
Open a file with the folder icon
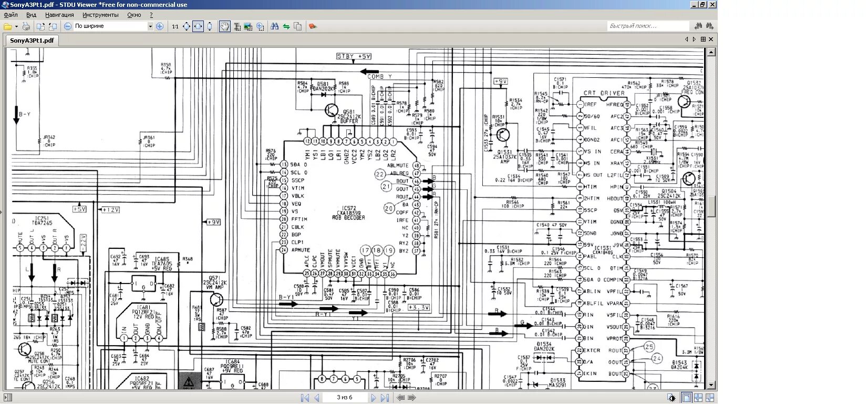click(8, 26)
